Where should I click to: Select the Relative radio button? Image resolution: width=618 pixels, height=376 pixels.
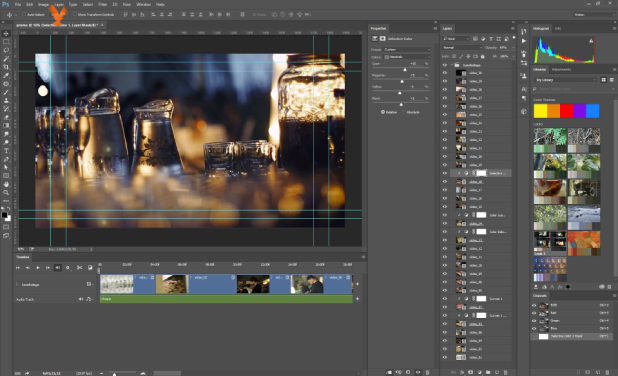[x=383, y=112]
